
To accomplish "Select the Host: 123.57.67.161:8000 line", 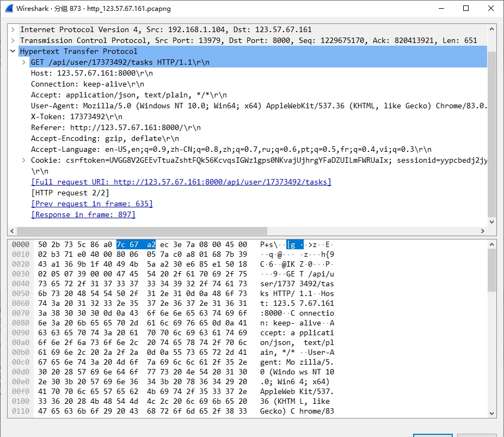I will [x=91, y=73].
